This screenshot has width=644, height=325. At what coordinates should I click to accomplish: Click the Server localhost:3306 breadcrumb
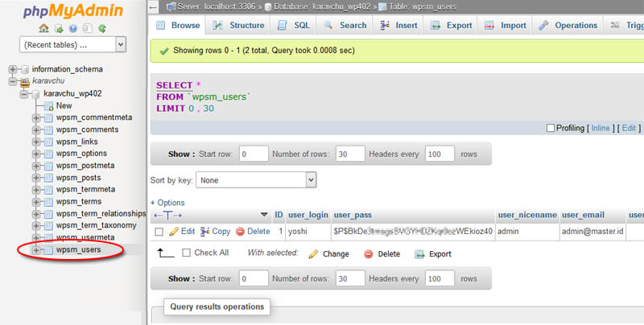tap(217, 7)
